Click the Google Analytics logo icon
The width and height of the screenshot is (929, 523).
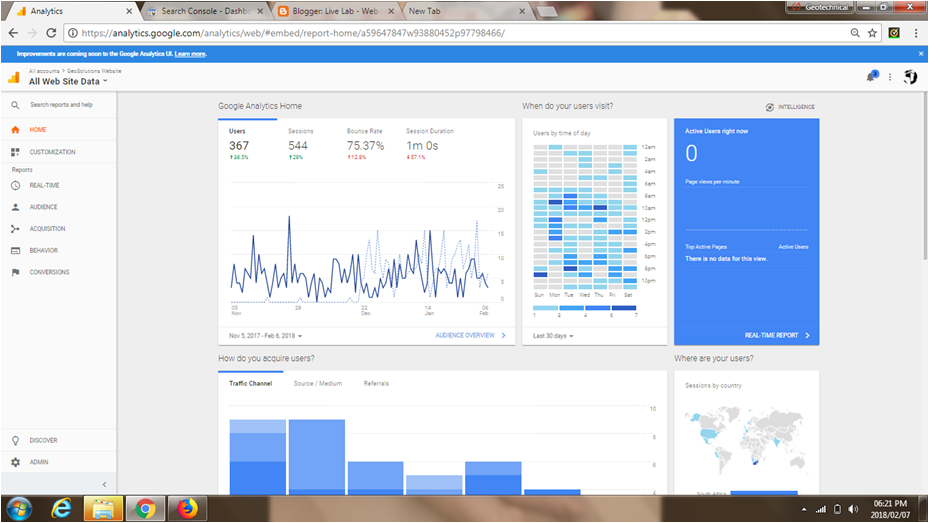(14, 76)
